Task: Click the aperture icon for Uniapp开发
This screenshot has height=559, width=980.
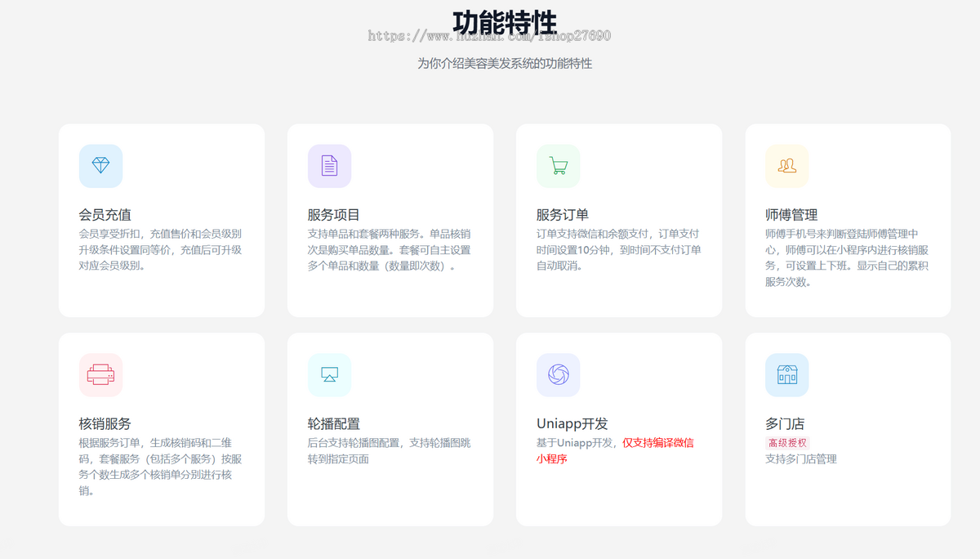Action: (x=559, y=374)
